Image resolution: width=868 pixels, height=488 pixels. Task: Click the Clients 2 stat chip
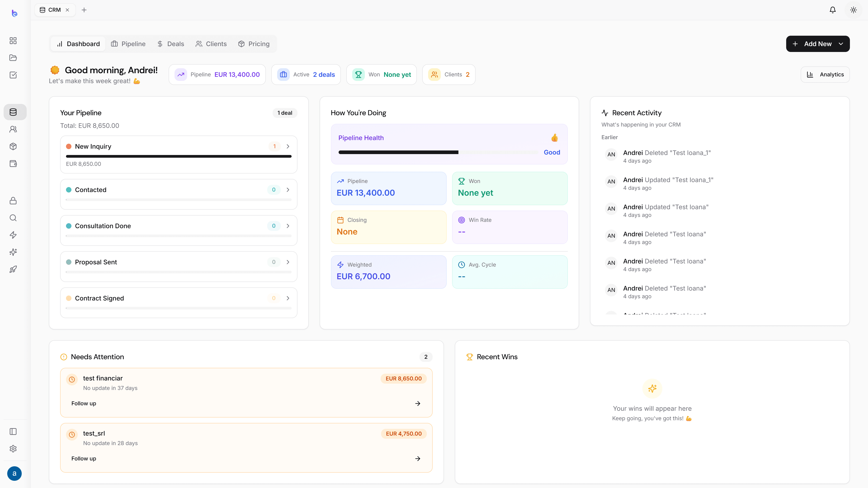point(449,74)
